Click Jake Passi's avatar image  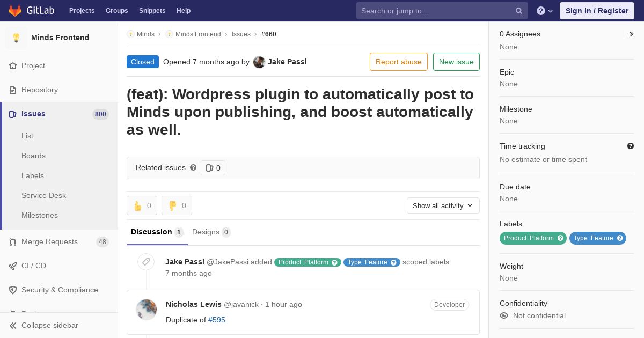(x=259, y=62)
